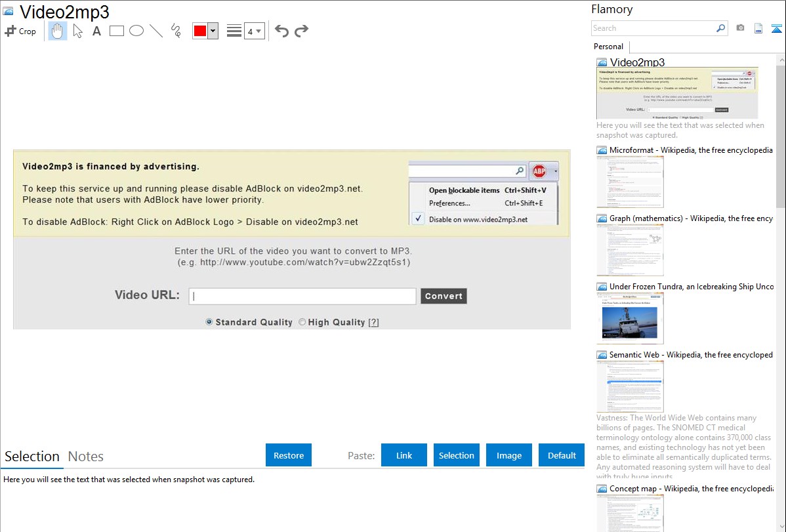Open the color picker dropdown arrow
The height and width of the screenshot is (532, 786).
(x=213, y=31)
